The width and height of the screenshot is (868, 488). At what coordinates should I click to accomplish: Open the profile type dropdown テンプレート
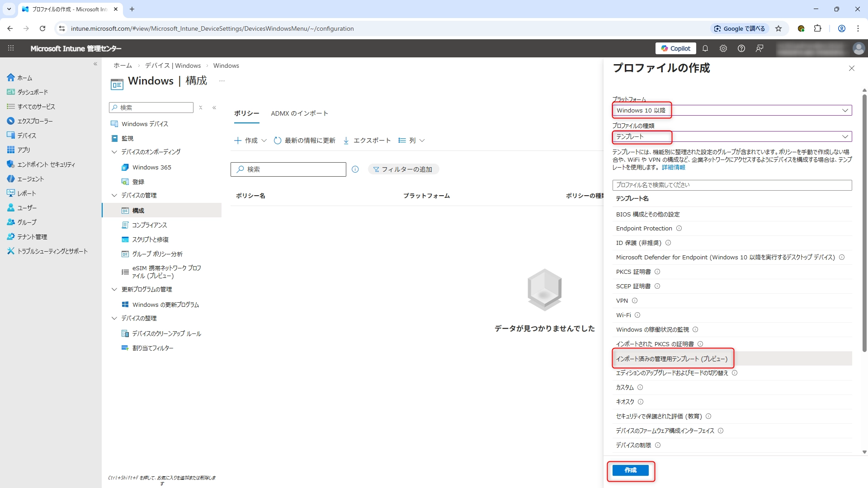coord(731,136)
